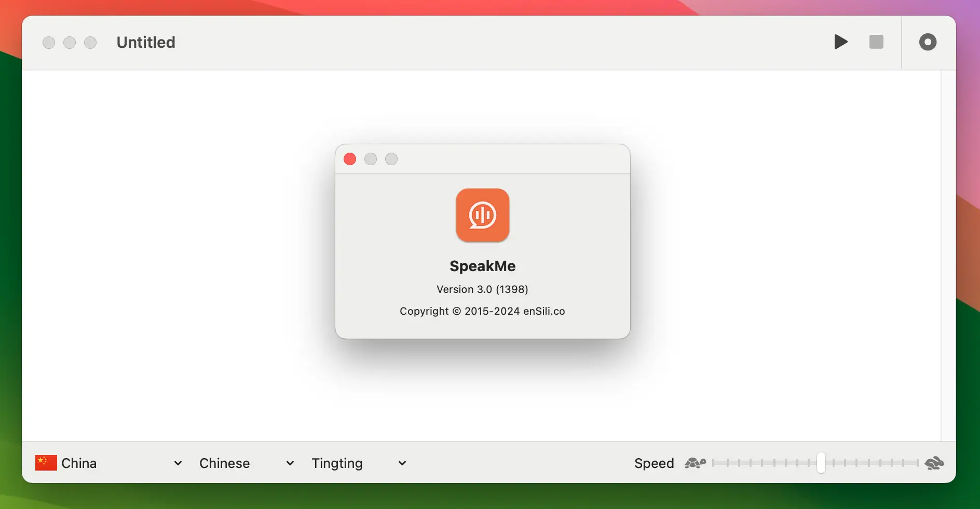Click the turtle icon for slowest speed

(x=696, y=462)
